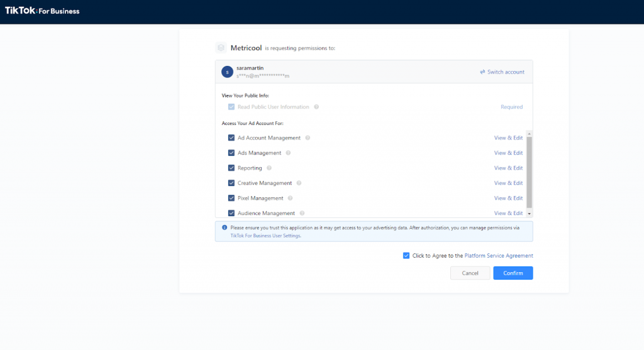644x350 pixels.
Task: Click the TikTok For Business logo
Action: [x=42, y=11]
